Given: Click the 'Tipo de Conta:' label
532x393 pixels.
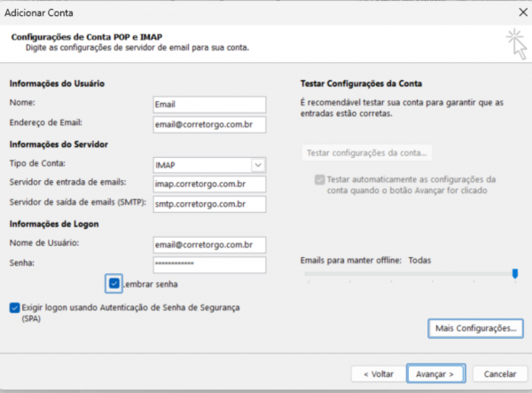Looking at the screenshot, I should [37, 163].
